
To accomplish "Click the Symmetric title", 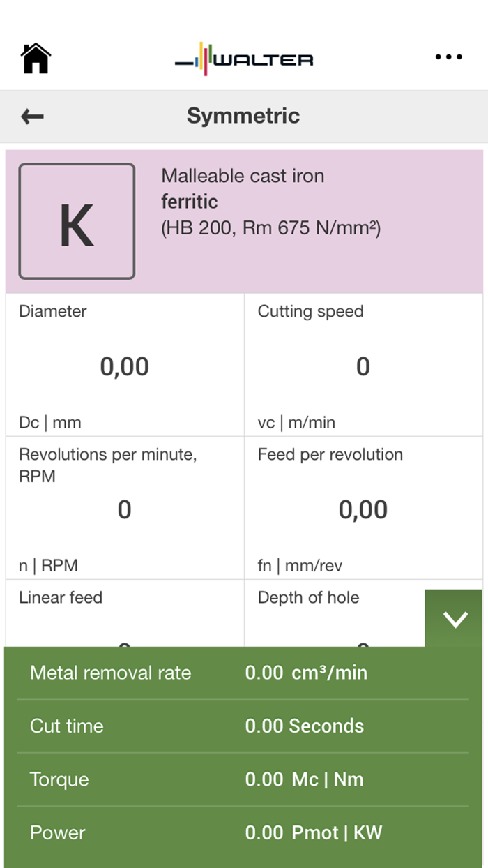I will [243, 116].
